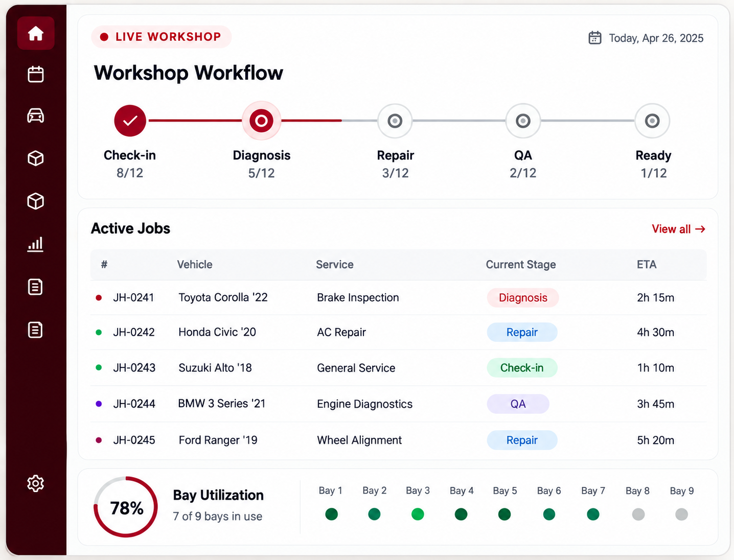Open the Home dashboard sidebar icon

pos(36,33)
